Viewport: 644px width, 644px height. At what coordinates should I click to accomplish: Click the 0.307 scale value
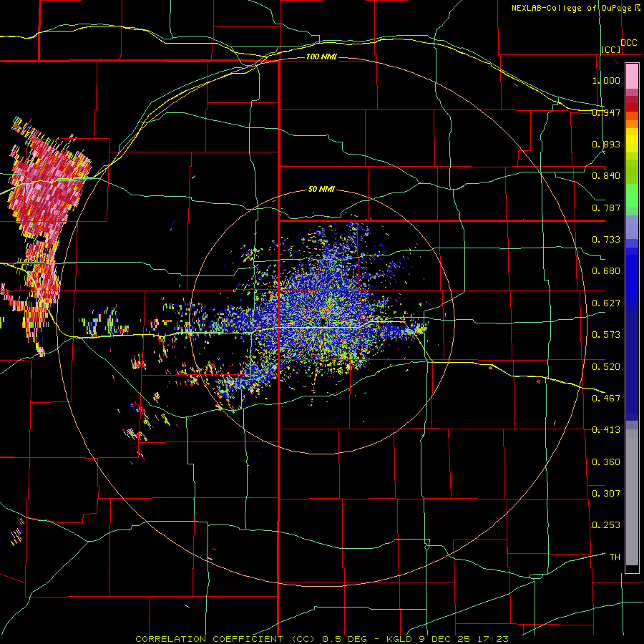(x=606, y=493)
